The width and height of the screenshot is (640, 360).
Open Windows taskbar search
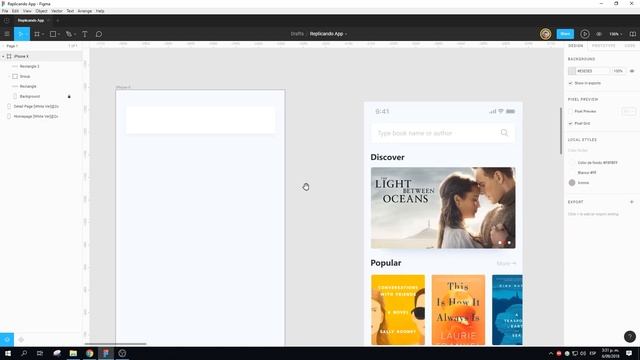click(24, 353)
